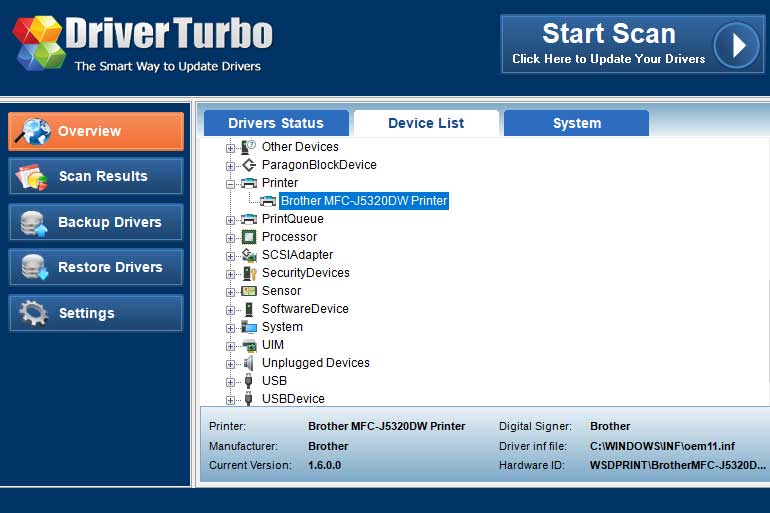Click the SecurityDevices key icon
This screenshot has width=770, height=513.
(249, 273)
